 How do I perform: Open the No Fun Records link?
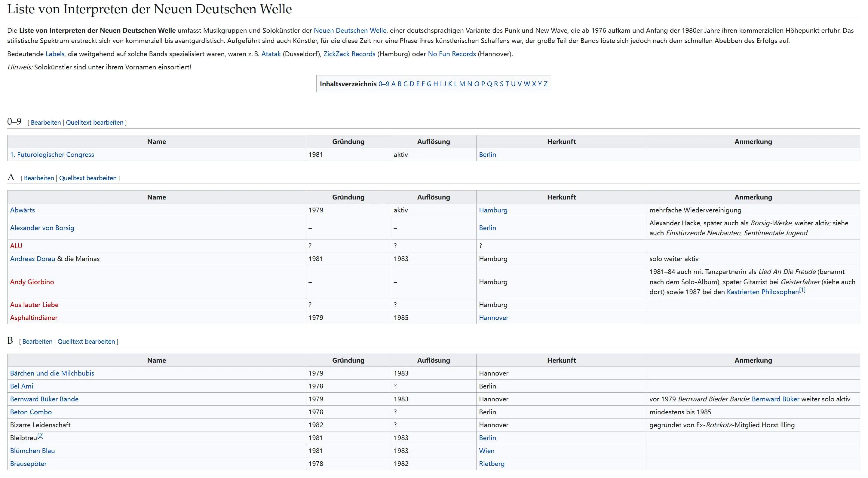click(x=452, y=54)
